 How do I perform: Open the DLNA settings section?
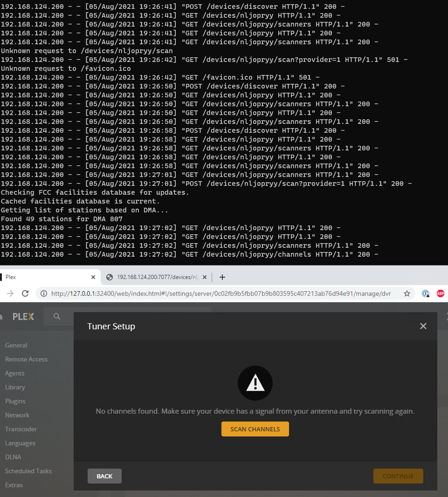(13, 457)
